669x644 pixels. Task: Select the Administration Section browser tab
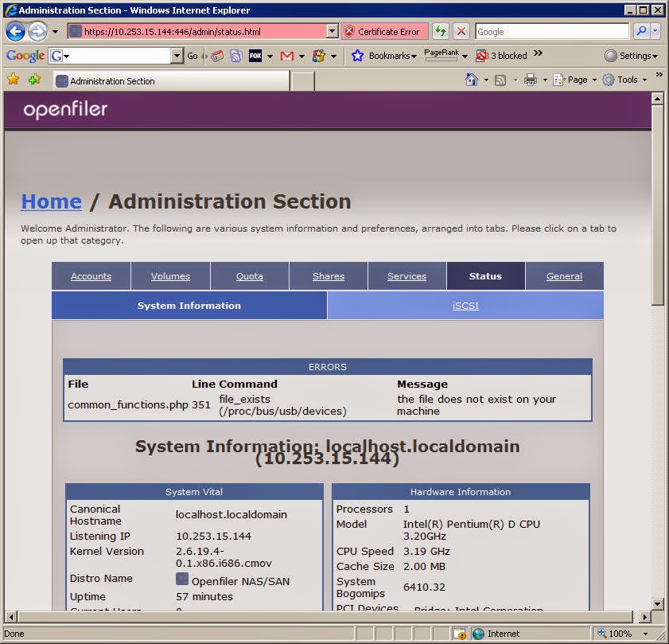pyautogui.click(x=171, y=80)
